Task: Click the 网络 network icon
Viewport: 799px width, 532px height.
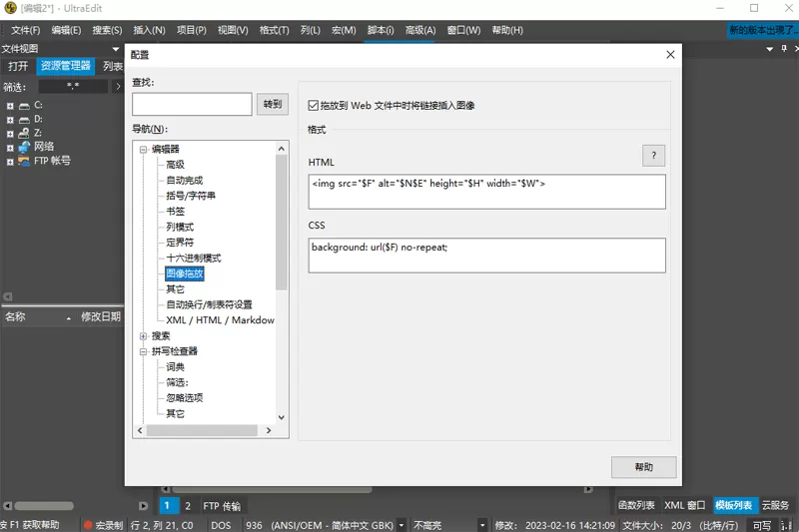Action: [24, 147]
